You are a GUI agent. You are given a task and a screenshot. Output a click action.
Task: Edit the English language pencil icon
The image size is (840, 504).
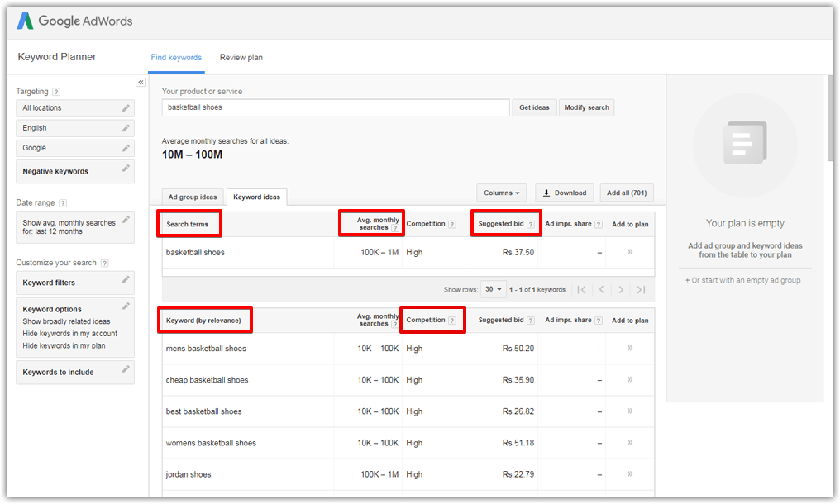[126, 128]
